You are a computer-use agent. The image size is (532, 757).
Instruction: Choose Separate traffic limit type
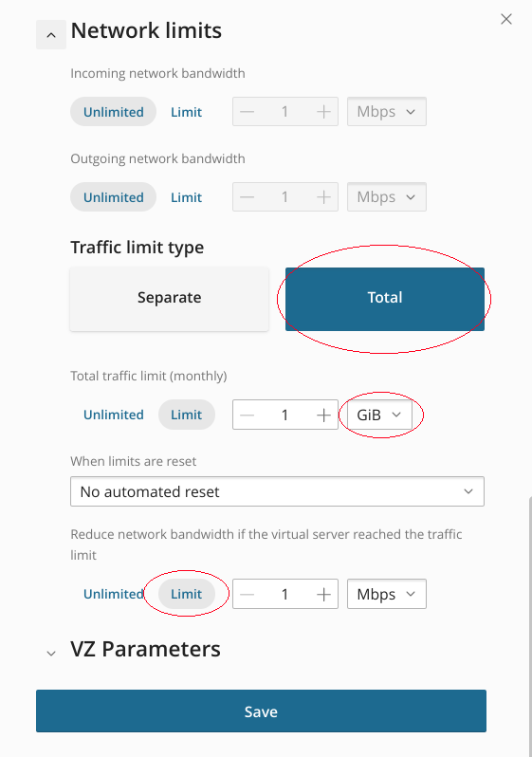[170, 300]
